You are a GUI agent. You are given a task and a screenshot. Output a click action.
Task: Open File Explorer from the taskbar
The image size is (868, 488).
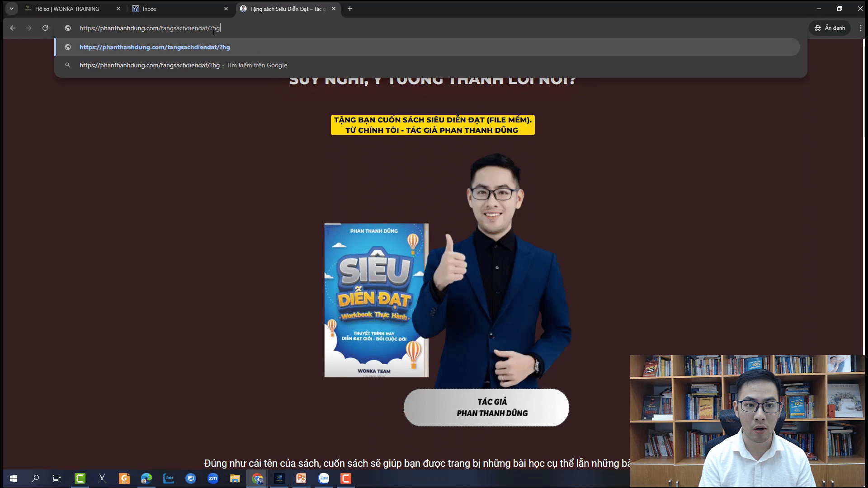tap(235, 478)
